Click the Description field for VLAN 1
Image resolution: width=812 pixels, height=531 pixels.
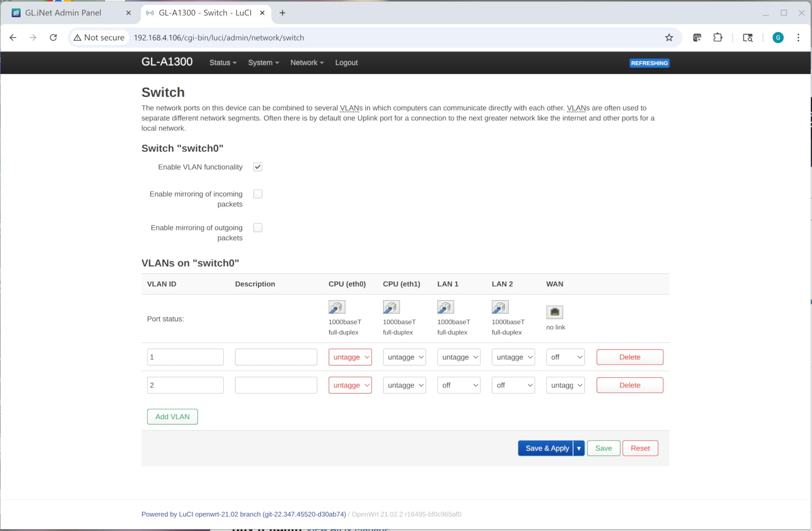click(276, 357)
